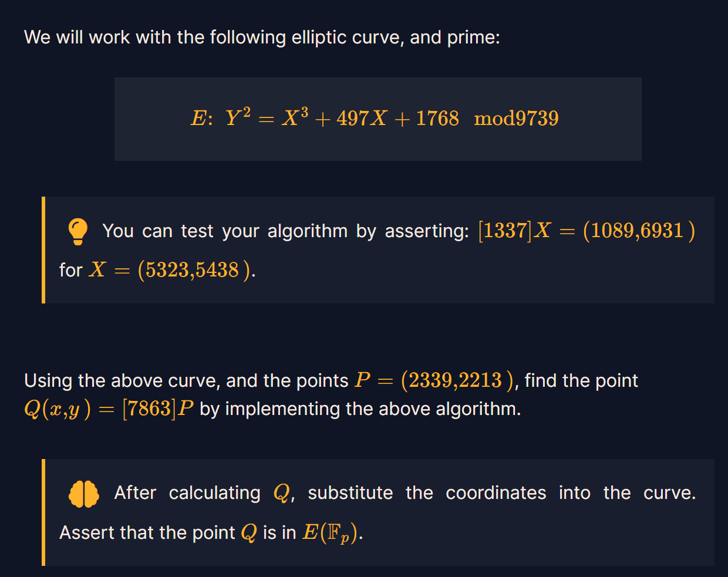Click the intro sentence about elliptic curve and prime
Viewport: 728px width, 577px height.
coord(262,38)
